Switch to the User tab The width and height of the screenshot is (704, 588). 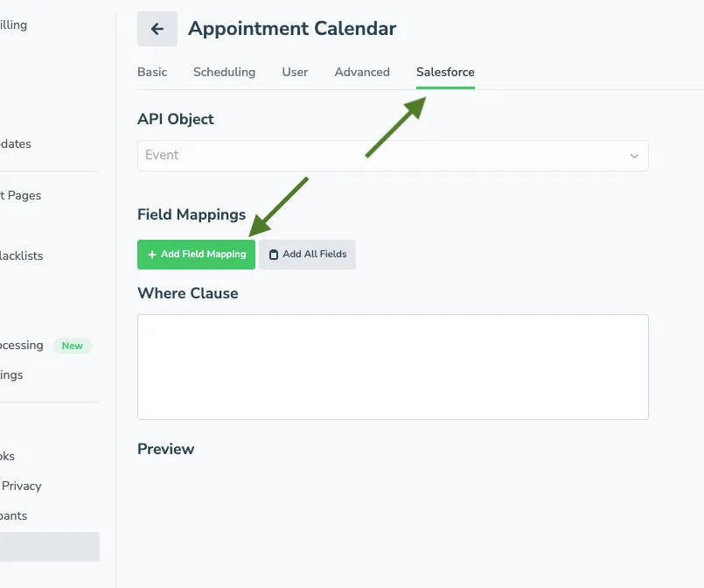click(295, 72)
